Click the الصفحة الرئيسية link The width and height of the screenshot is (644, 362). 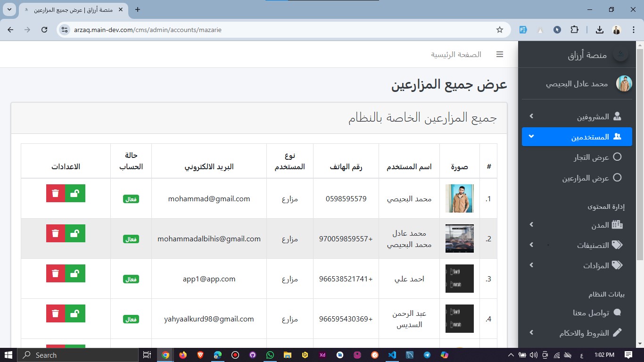pos(456,55)
